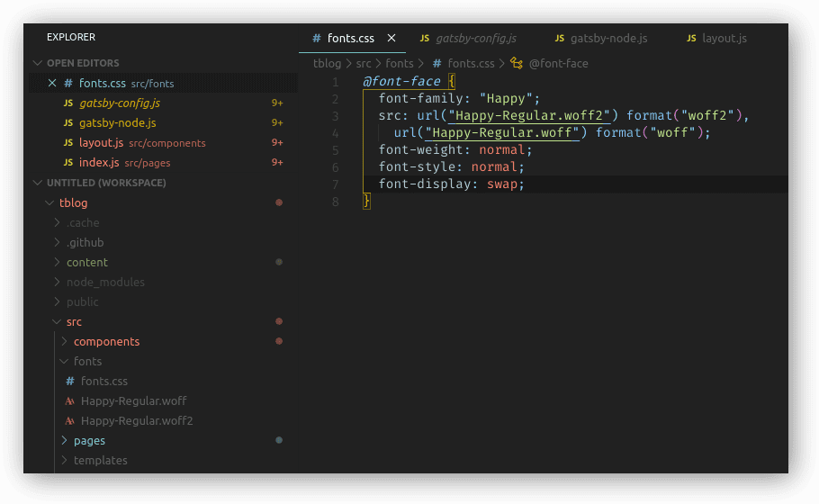Collapse the Untitled (Workspace) section

pyautogui.click(x=38, y=183)
